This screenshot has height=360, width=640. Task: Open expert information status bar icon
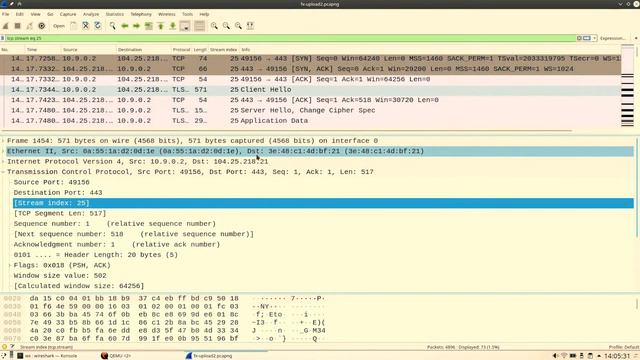click(4, 347)
